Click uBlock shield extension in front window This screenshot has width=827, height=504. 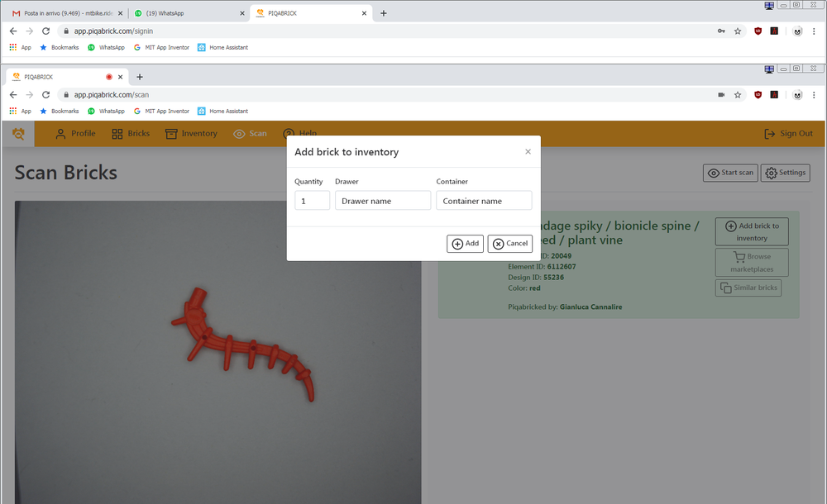(758, 95)
